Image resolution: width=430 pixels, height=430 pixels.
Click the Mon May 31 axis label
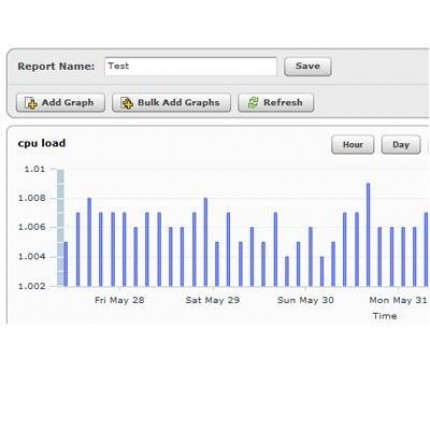point(398,300)
